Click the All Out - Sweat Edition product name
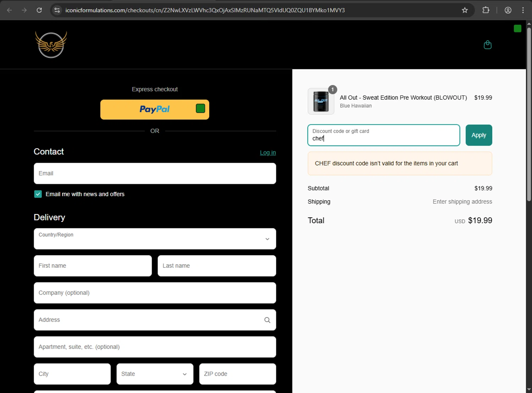Screen dimensions: 532x393 click(403, 98)
